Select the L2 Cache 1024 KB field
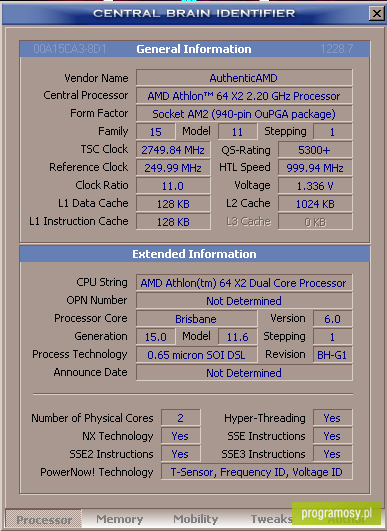387x531 pixels. coord(315,204)
